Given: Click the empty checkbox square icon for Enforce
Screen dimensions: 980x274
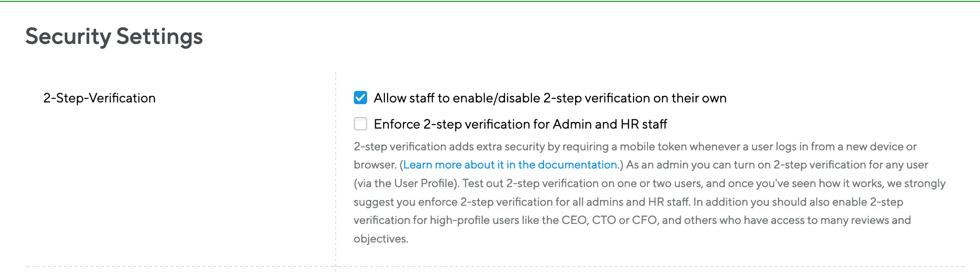Looking at the screenshot, I should 360,124.
